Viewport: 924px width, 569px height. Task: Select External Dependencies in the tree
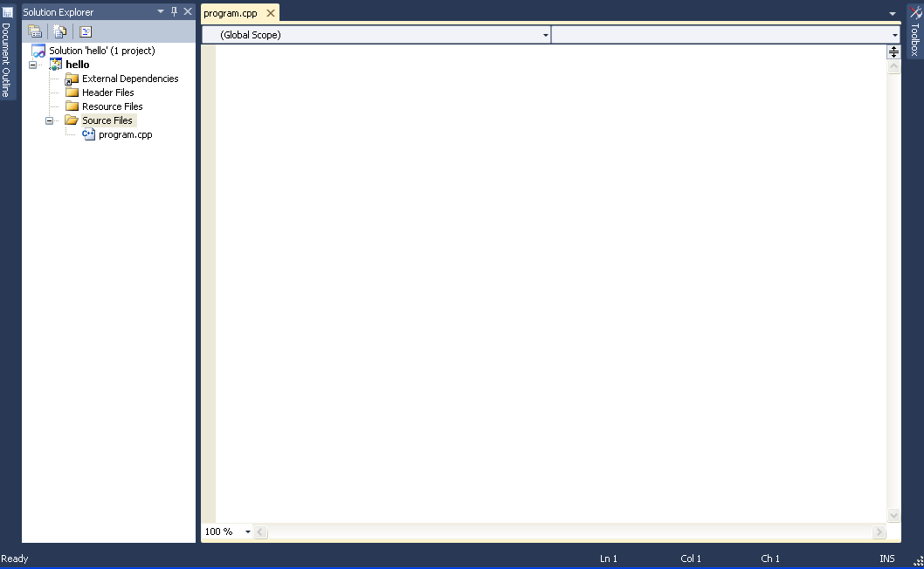point(130,79)
